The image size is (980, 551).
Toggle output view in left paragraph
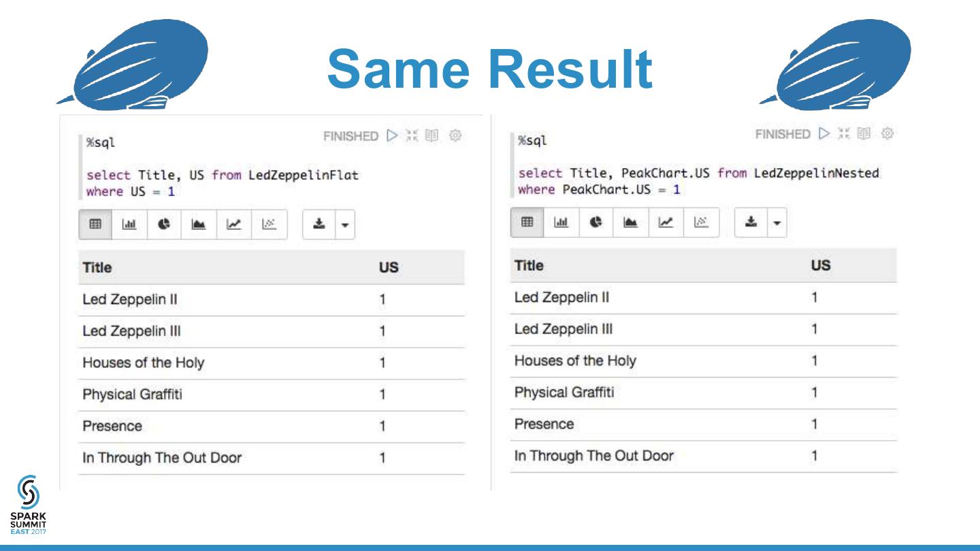(431, 135)
